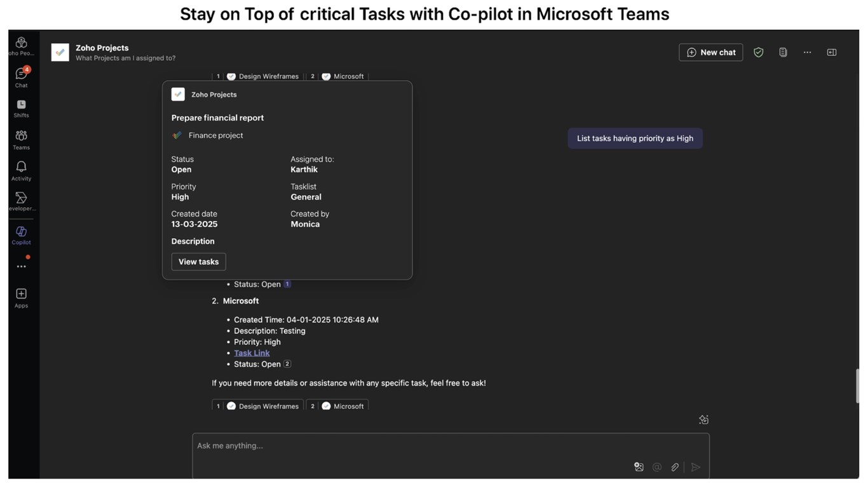Open the Activity bell feed

pos(21,170)
